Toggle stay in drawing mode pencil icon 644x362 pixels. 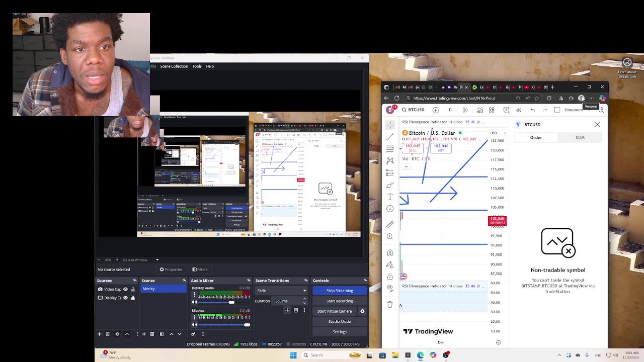390,264
